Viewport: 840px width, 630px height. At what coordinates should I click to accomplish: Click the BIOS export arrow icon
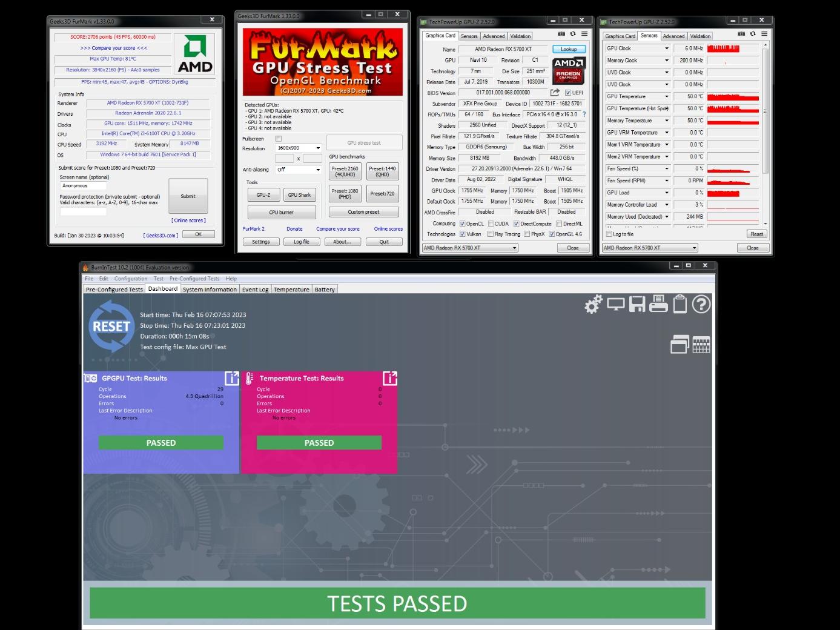(555, 93)
